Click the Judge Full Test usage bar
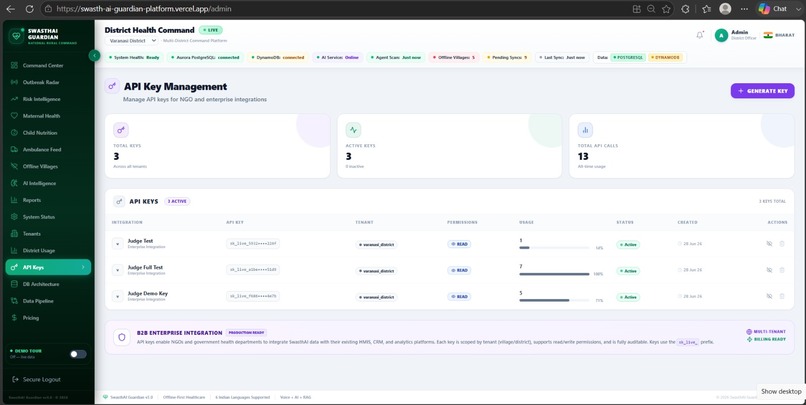 pyautogui.click(x=554, y=274)
